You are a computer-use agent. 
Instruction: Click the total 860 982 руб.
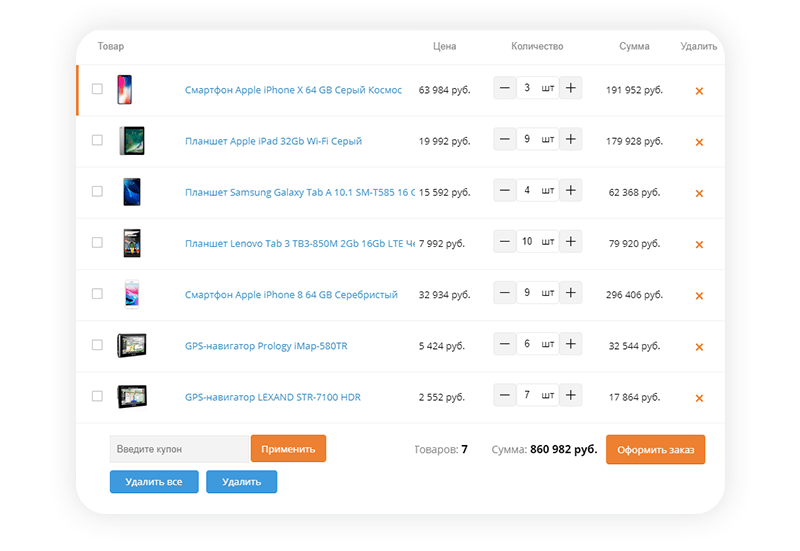click(563, 449)
